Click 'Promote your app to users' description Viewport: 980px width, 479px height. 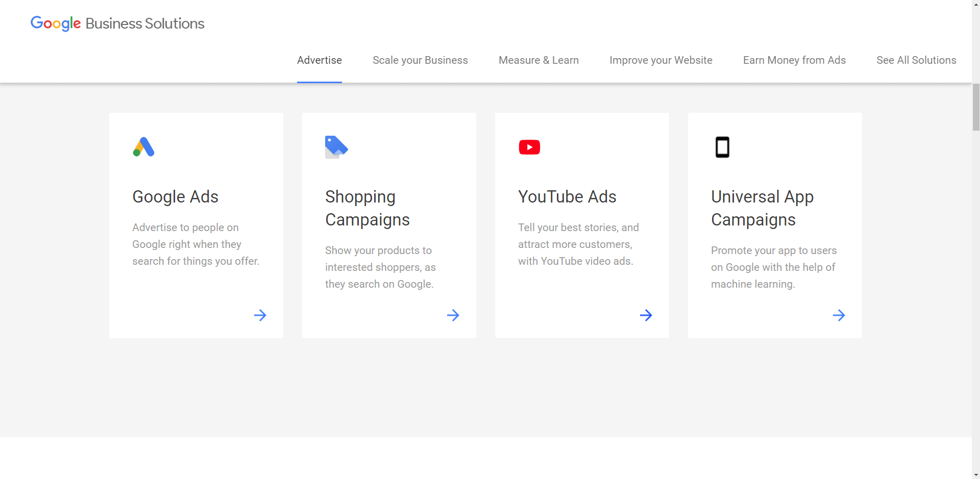774,267
